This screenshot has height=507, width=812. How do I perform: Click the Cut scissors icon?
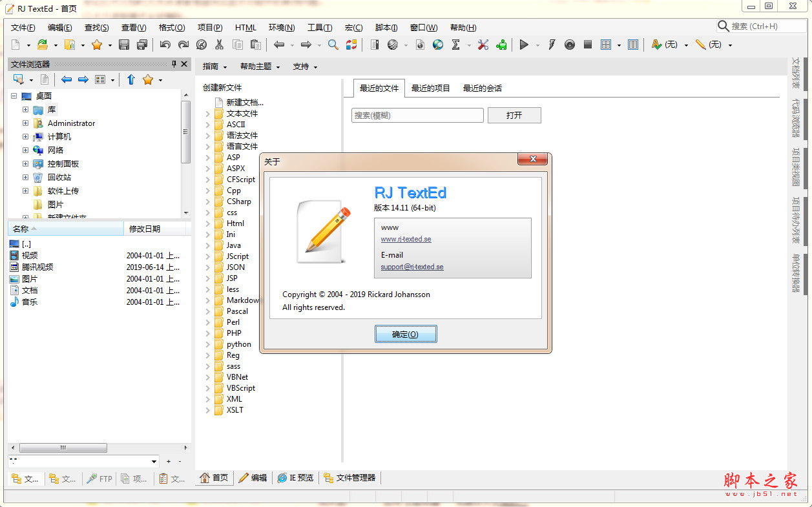tap(219, 45)
